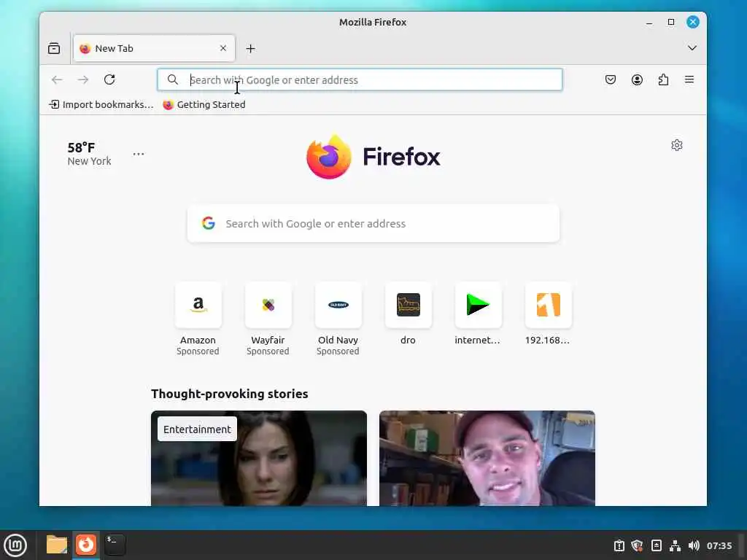The width and height of the screenshot is (747, 560).
Task: Open the Firefox application menu
Action: point(689,79)
